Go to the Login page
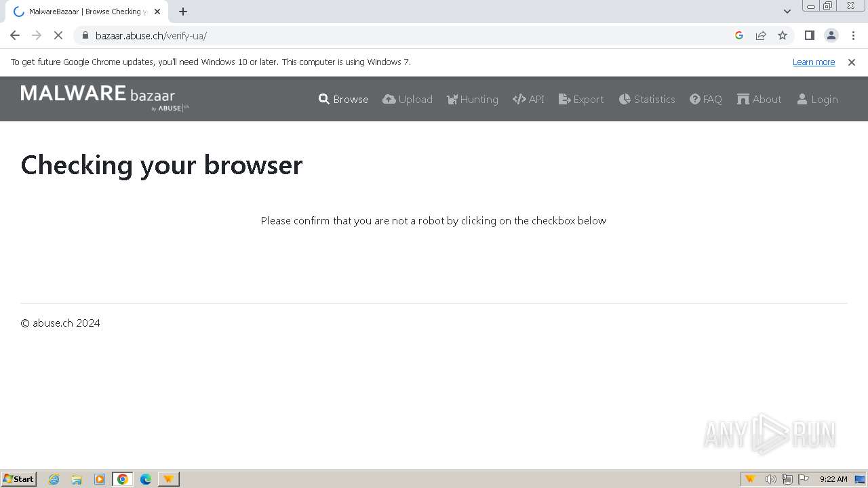Image resolution: width=868 pixels, height=488 pixels. [x=817, y=99]
